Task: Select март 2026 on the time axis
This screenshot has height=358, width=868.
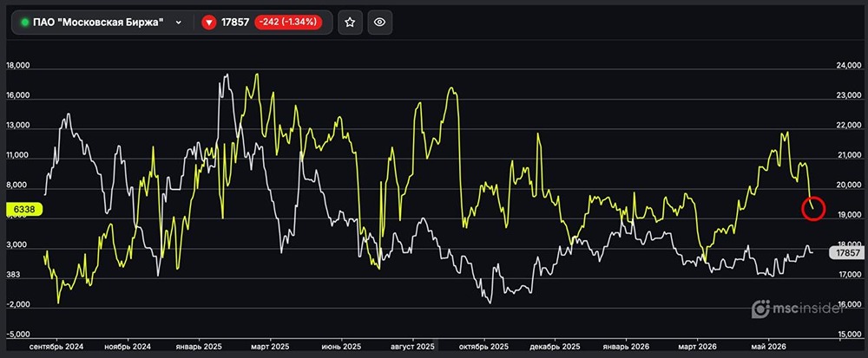Action: tap(697, 347)
